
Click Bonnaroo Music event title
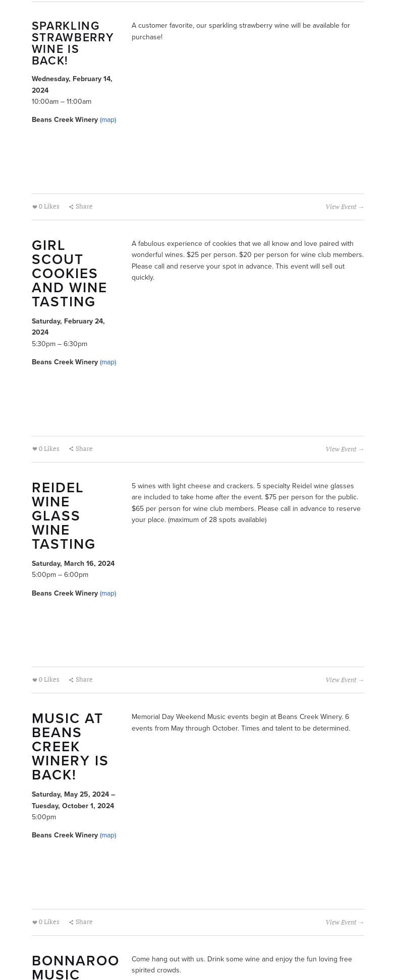(75, 967)
